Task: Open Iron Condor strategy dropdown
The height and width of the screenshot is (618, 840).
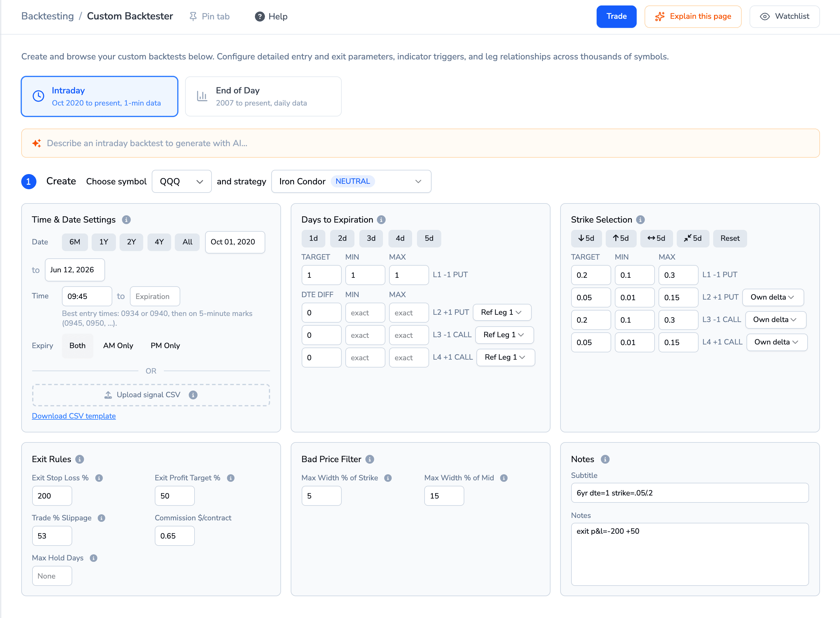Action: 351,181
